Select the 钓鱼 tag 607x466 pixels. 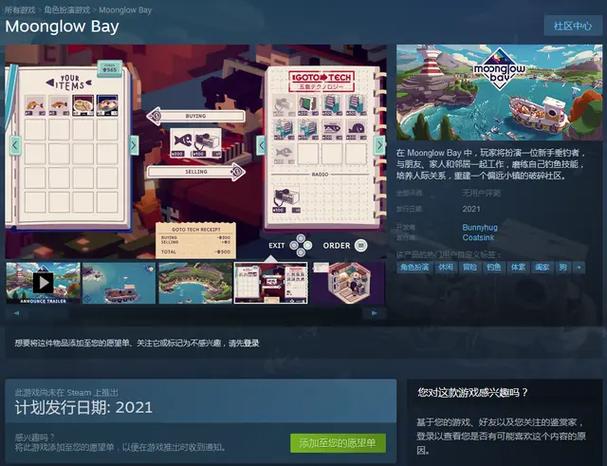point(494,267)
